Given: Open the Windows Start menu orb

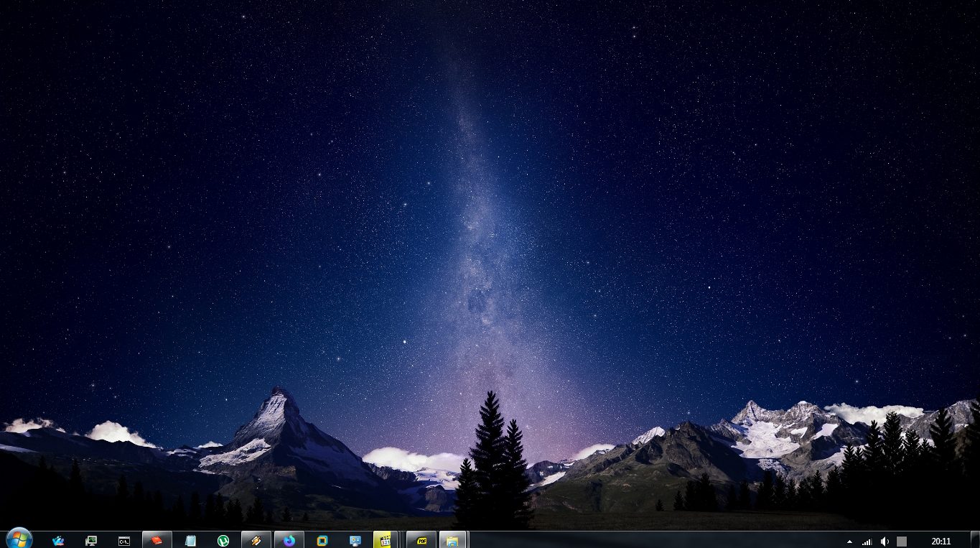Looking at the screenshot, I should point(19,539).
